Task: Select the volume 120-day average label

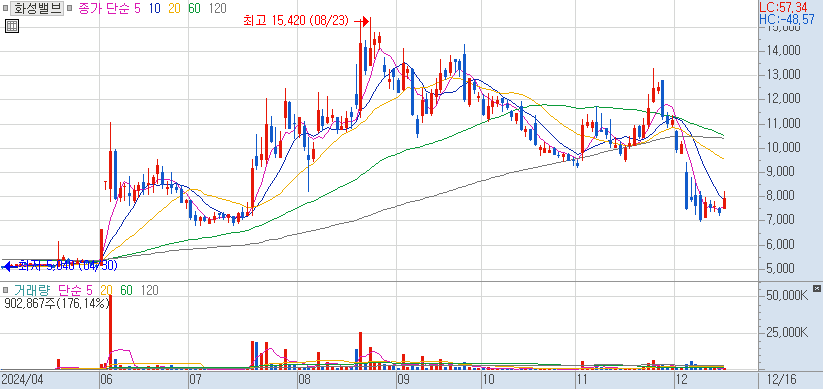Action: [x=149, y=290]
